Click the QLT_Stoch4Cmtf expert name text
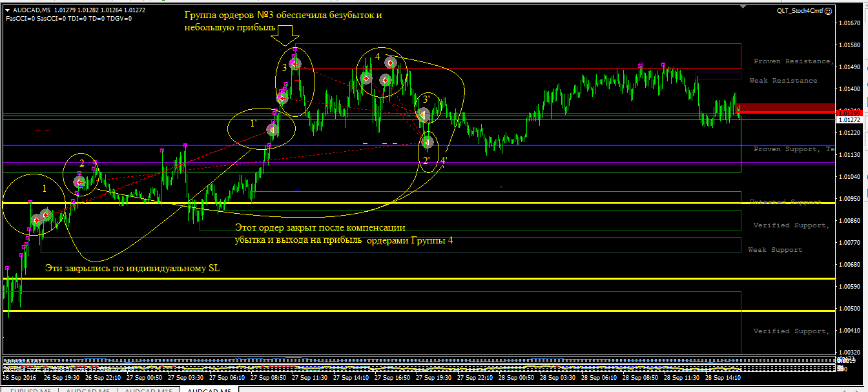The height and width of the screenshot is (392, 868). tap(800, 10)
